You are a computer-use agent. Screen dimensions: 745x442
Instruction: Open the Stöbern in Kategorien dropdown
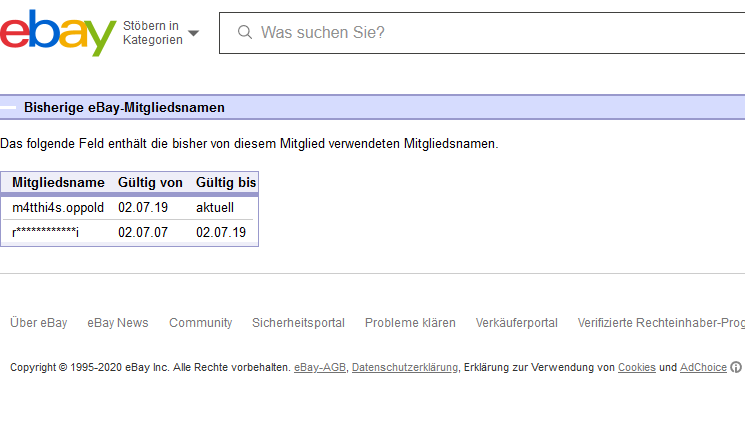pos(161,33)
